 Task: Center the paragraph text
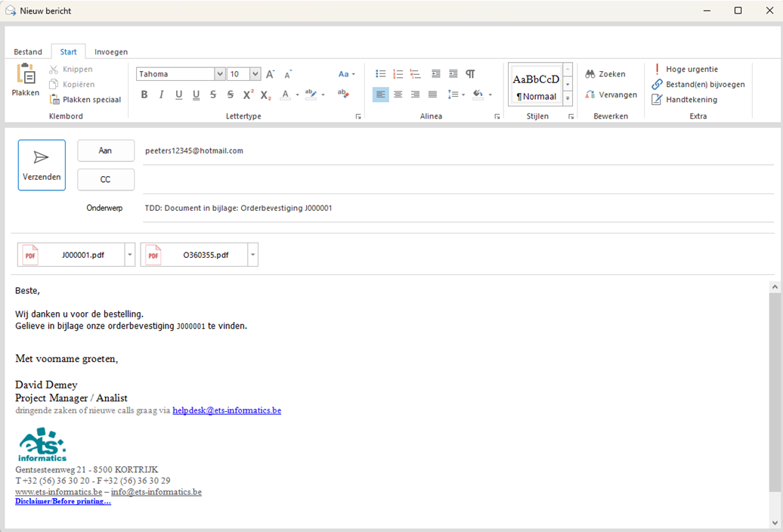398,94
